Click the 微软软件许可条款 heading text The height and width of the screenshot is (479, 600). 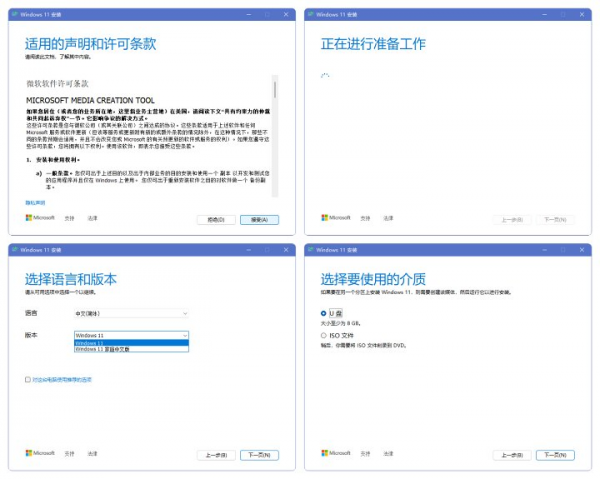57,83
